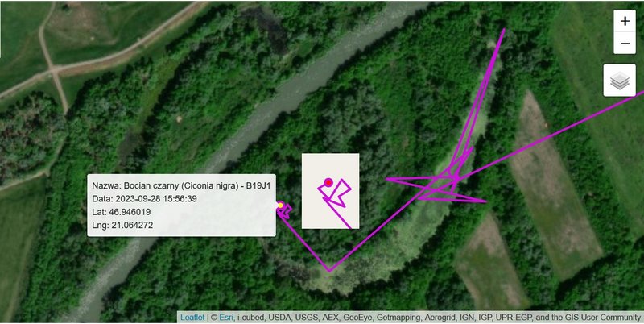Click the small arrow-shaped track beside the yellow marker
Viewport: 644px width, 324px height.
click(287, 210)
